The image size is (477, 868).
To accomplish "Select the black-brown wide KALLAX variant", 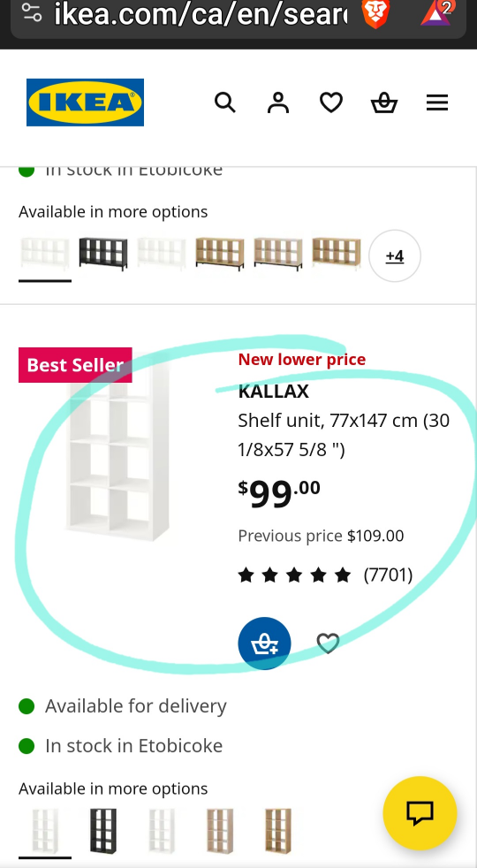I will pos(103,254).
